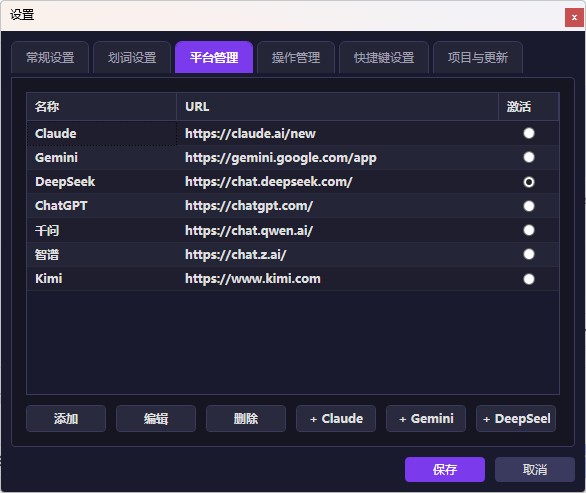Screen dimensions: 586x493
Task: Save settings with the 保存 button
Action: point(445,469)
